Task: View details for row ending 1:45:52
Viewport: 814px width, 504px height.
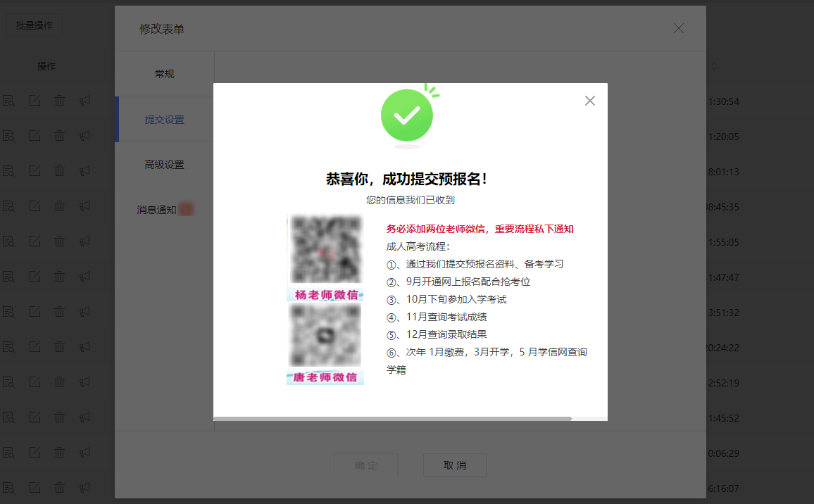Action: 8,418
